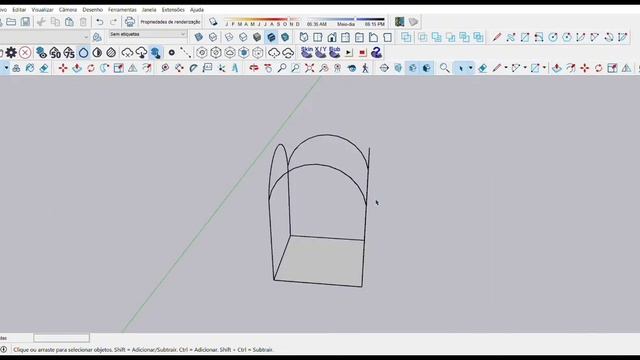
Task: Select the Polygon drawing tool
Action: (567, 37)
